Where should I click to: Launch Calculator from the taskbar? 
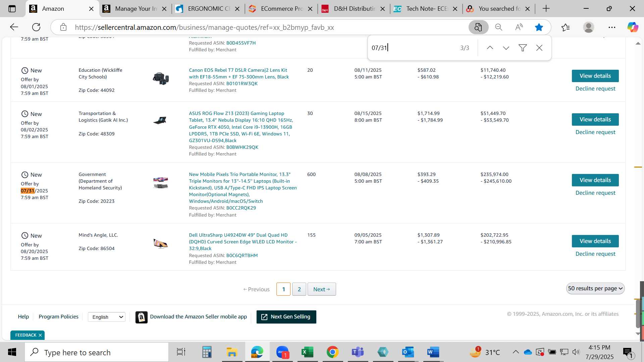[207, 352]
